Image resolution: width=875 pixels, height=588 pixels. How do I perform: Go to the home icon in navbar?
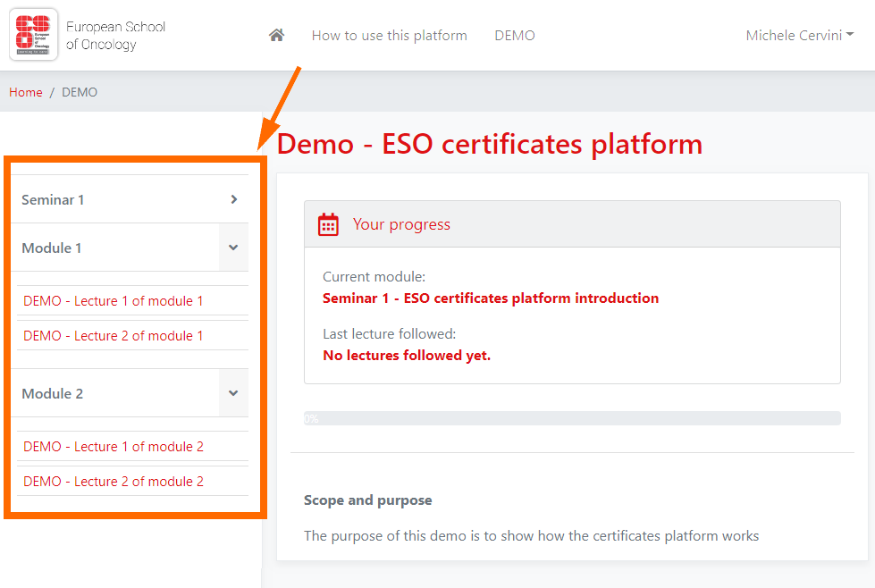pos(276,35)
